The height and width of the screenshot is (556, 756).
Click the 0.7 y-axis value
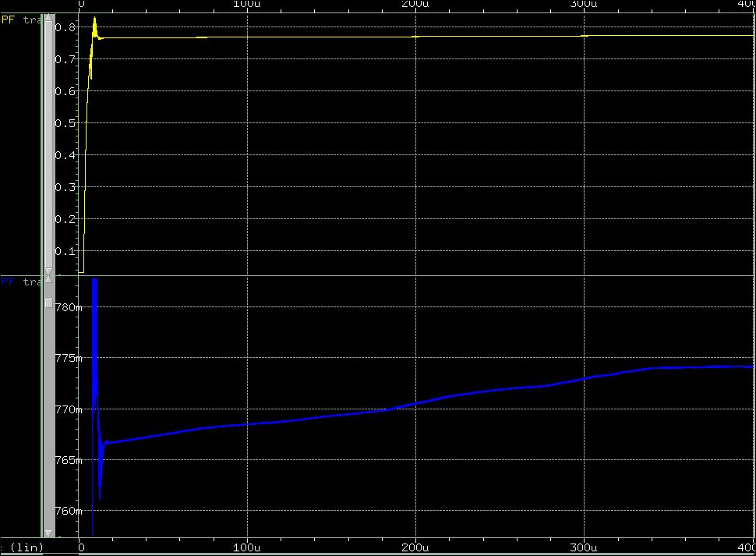65,59
